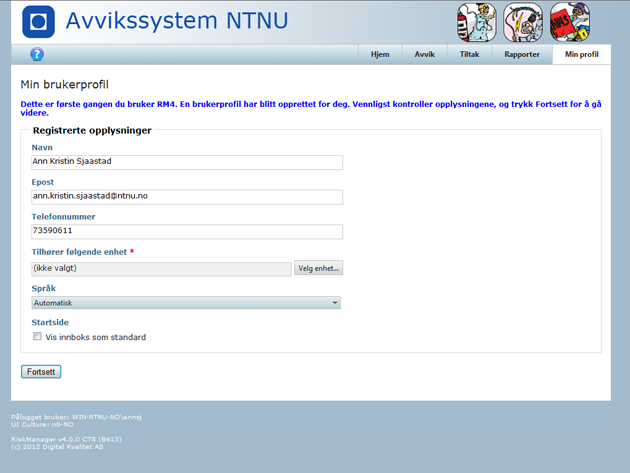Click the Navn input field
Screen dimensions: 630x473
point(187,162)
